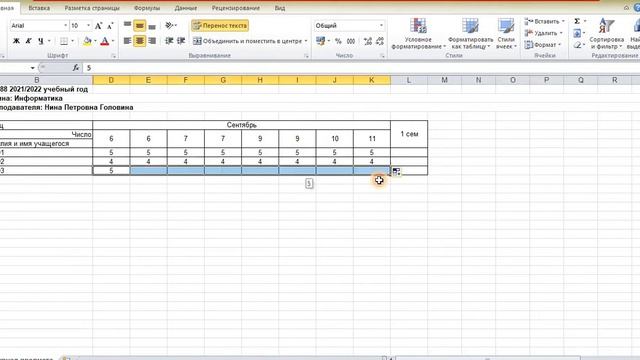Apply thousands separator 000 style
Viewport: 640px width, 360px height.
pos(351,41)
